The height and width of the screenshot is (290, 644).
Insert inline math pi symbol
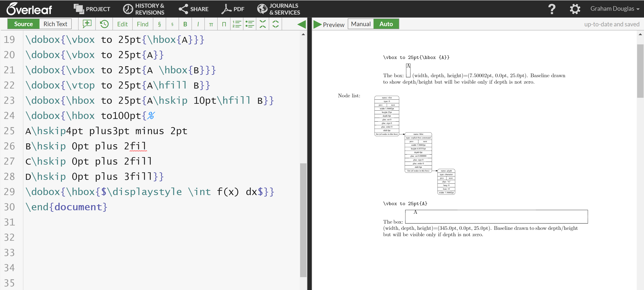click(211, 24)
